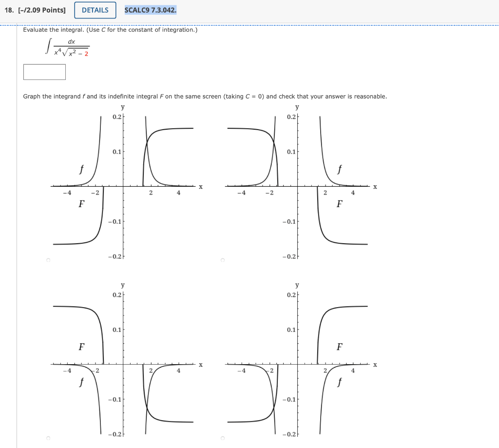Image resolution: width=499 pixels, height=448 pixels.
Task: Open the DETAILS dialog
Action: coord(95,10)
